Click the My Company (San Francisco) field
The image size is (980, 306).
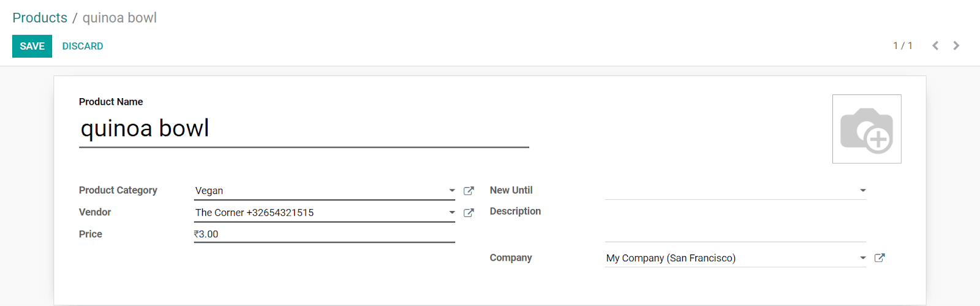pos(731,258)
